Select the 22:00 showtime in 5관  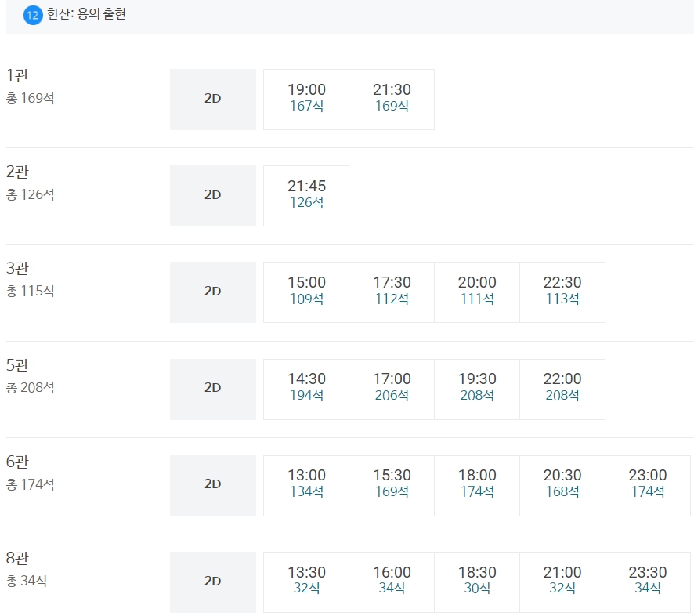[562, 390]
